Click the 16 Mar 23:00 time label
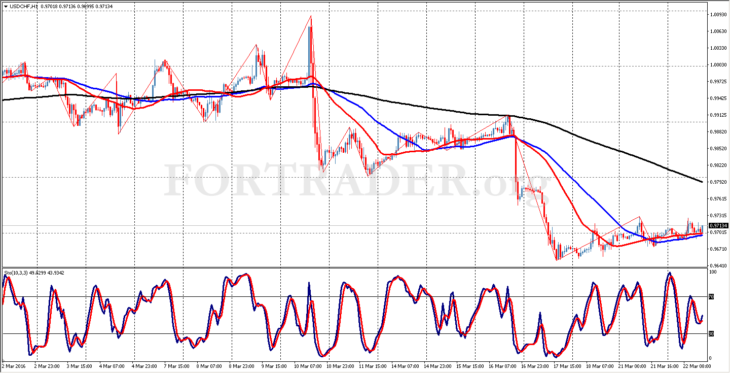This screenshot has width=730, height=373. tap(534, 367)
